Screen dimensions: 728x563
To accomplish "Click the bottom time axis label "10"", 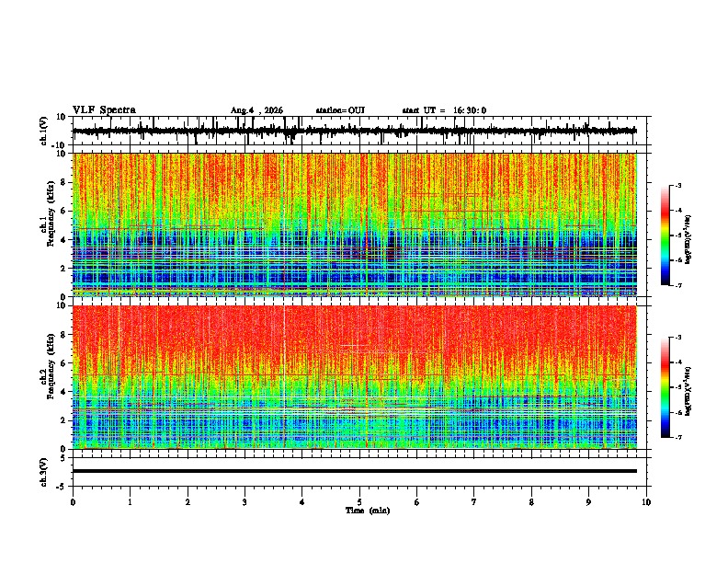I will 646,502.
